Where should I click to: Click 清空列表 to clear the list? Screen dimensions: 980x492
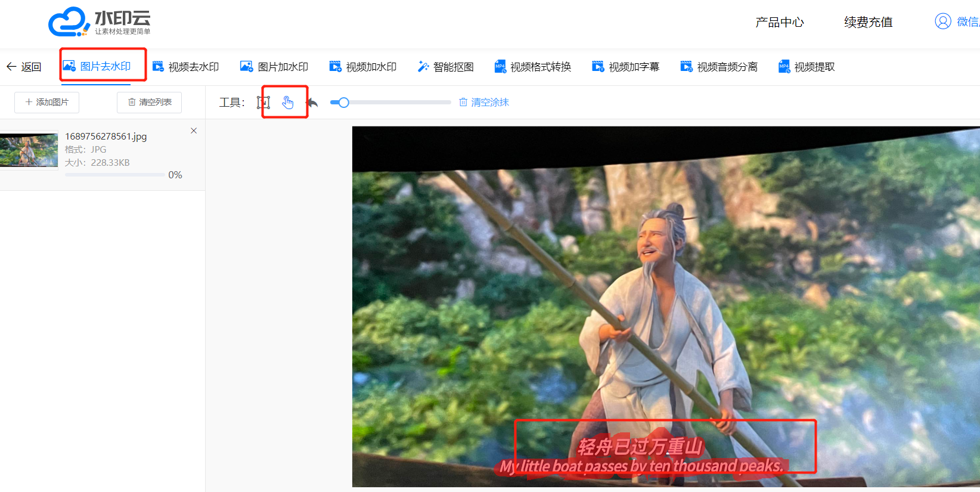click(149, 102)
